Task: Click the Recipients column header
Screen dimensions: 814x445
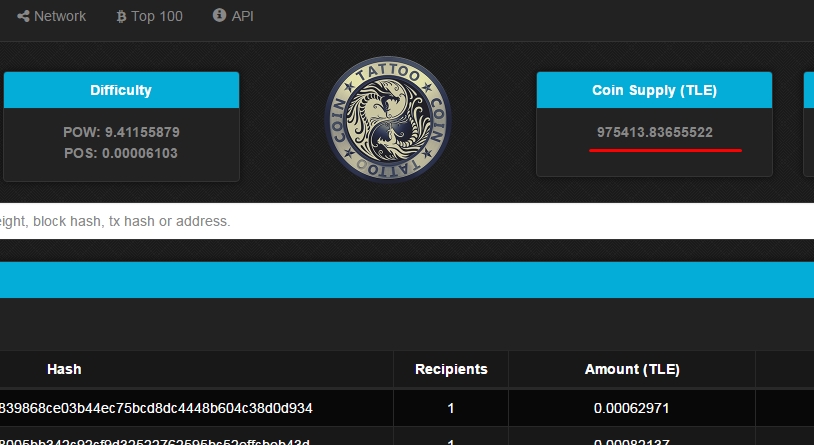Action: tap(451, 369)
